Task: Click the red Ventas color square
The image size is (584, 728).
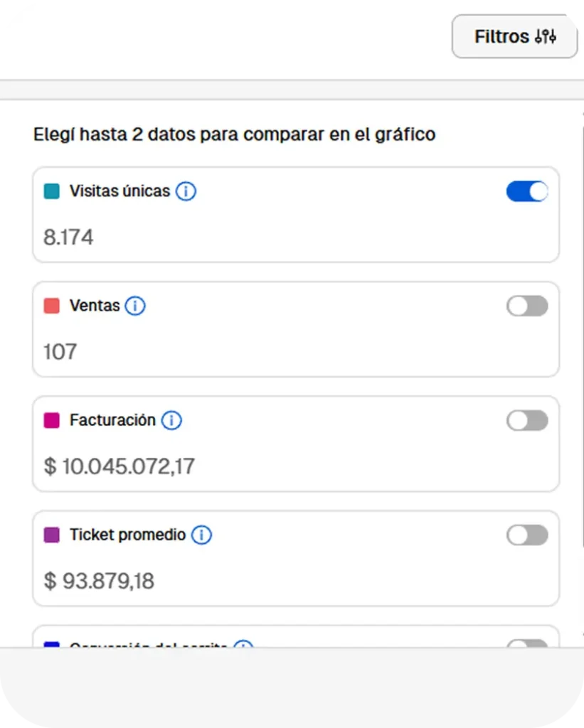Action: click(52, 306)
